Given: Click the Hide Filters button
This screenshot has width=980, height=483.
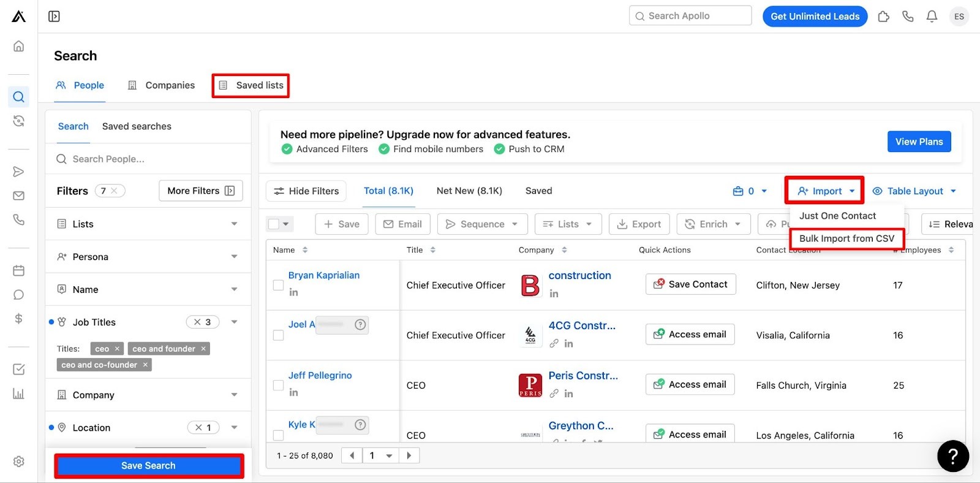Looking at the screenshot, I should point(306,191).
